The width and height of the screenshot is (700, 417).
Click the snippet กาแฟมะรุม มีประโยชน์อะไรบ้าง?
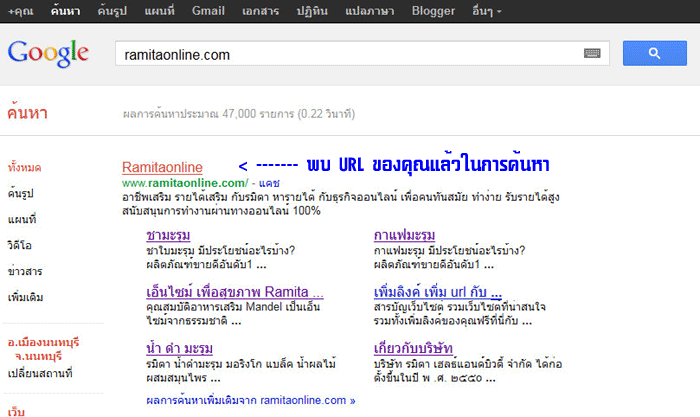click(x=450, y=257)
